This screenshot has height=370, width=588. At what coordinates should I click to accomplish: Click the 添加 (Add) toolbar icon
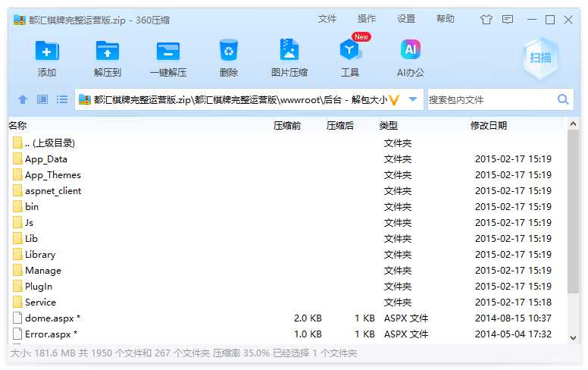point(47,51)
